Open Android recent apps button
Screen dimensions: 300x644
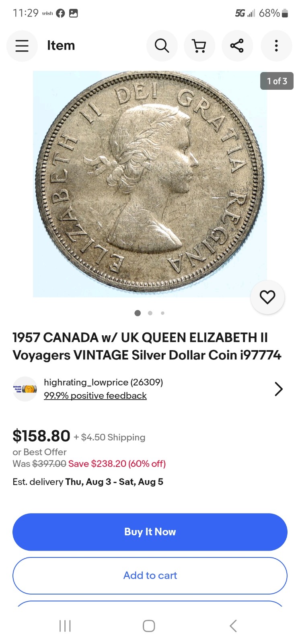pos(65,626)
